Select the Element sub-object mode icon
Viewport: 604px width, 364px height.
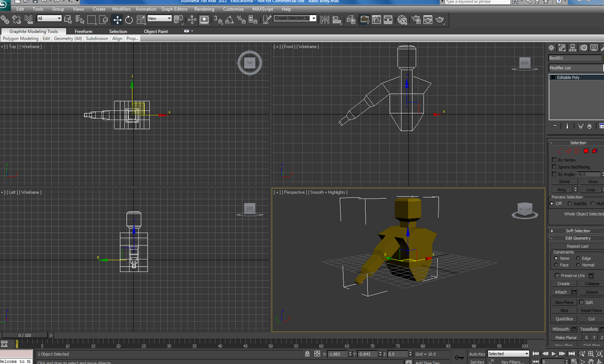[x=595, y=151]
